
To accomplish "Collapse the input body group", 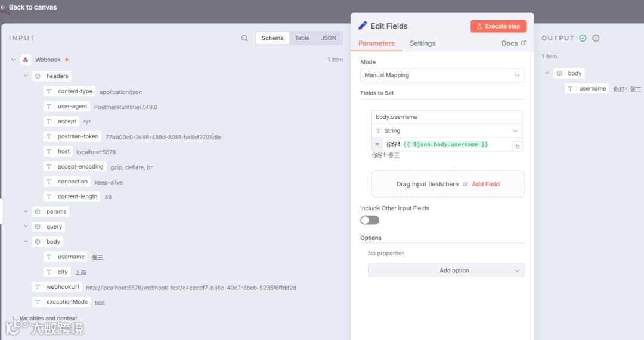I will 26,242.
